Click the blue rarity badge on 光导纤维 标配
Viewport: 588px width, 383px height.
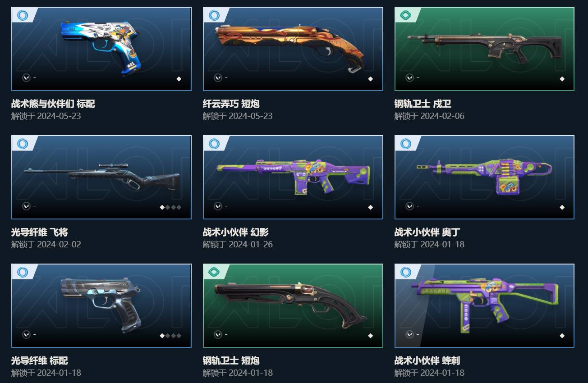23,272
